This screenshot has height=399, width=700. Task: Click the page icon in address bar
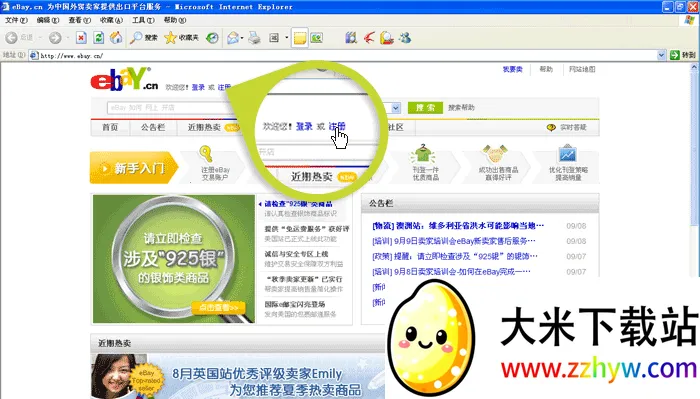point(34,55)
